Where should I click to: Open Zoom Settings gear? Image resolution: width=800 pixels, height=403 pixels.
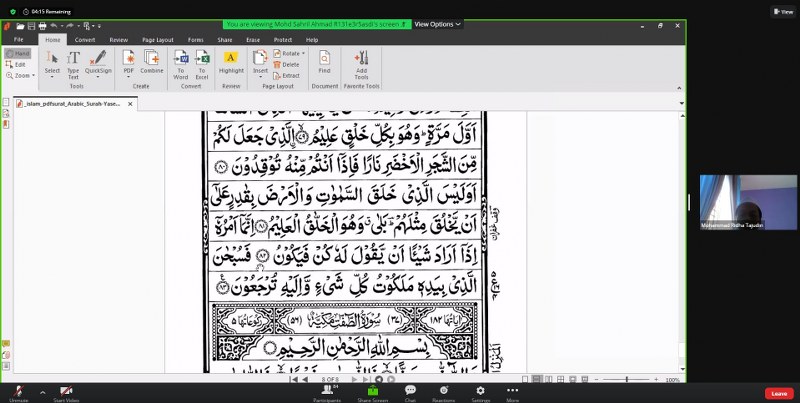[x=480, y=393]
